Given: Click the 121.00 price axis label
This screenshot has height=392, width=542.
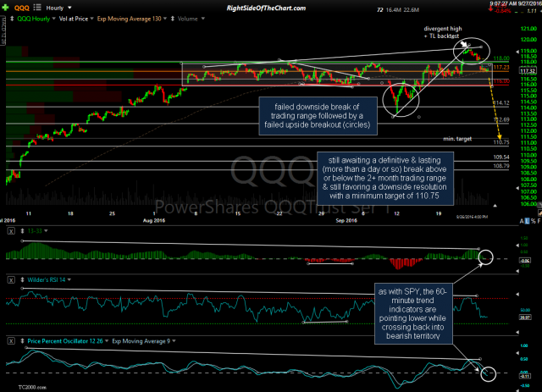Looking at the screenshot, I should (x=528, y=29).
